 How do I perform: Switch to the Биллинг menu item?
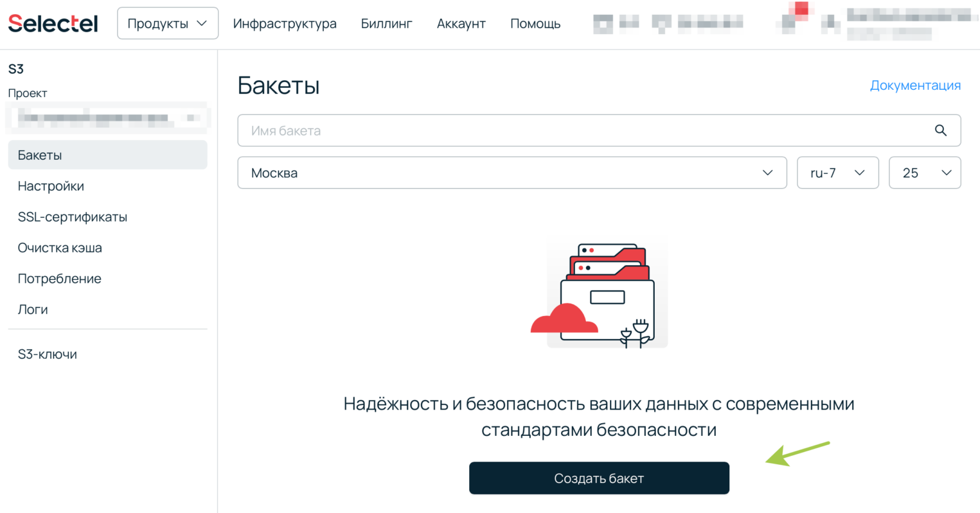tap(386, 23)
